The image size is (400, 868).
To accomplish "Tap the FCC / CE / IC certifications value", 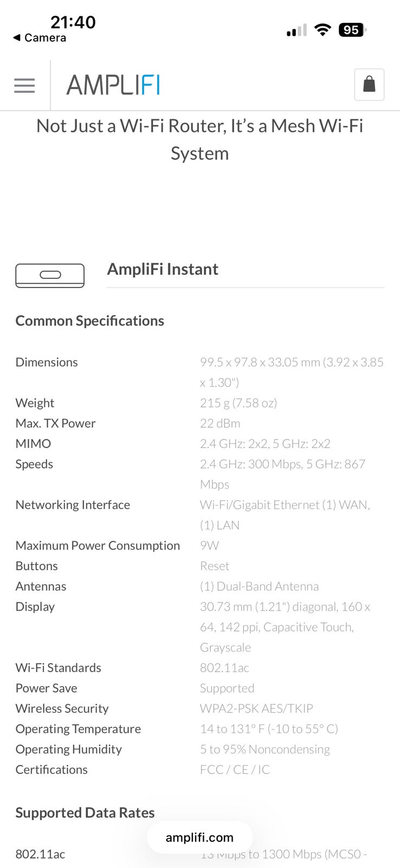I will pyautogui.click(x=235, y=770).
